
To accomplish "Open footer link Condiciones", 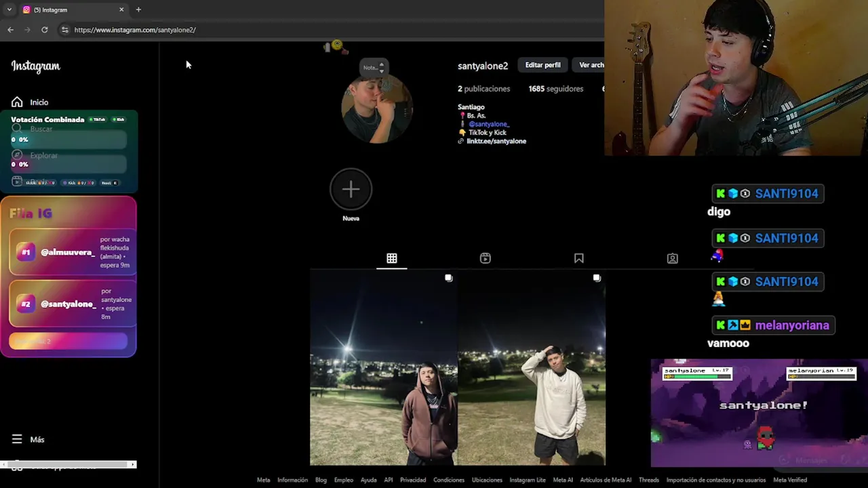I will pos(449,480).
